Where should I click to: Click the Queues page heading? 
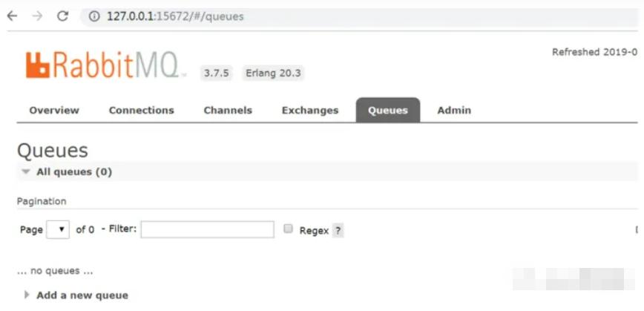53,151
